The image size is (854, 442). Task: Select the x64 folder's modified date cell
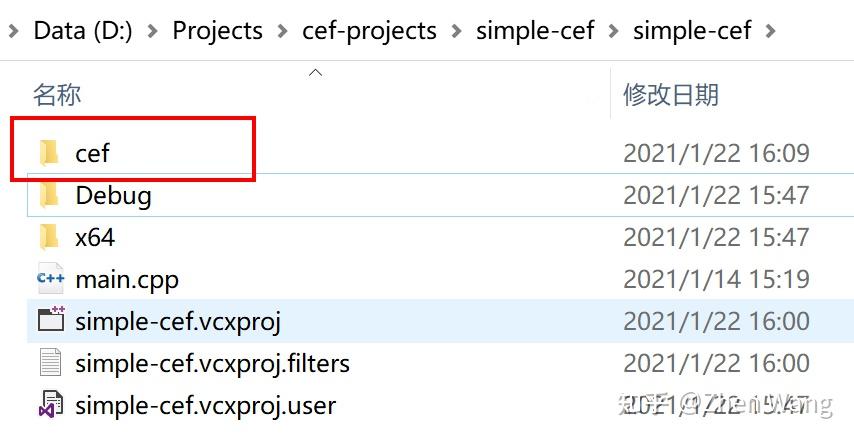(716, 237)
